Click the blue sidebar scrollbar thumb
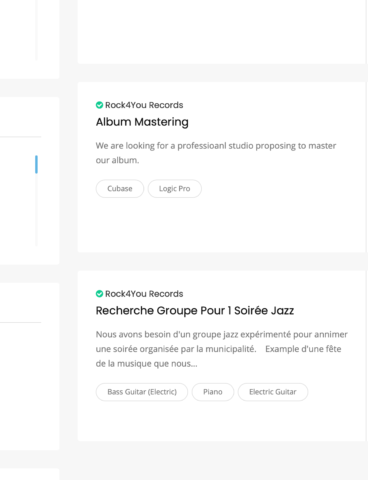The image size is (368, 480). (x=36, y=164)
